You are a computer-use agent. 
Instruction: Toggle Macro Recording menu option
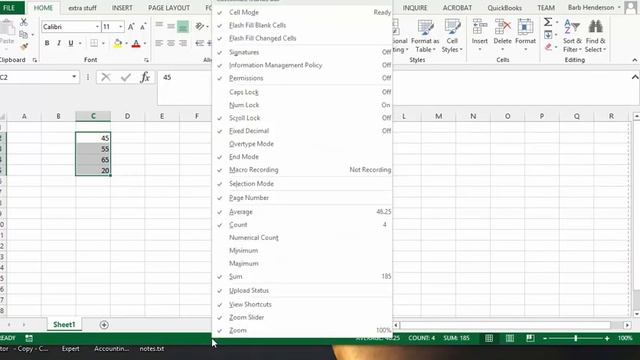[302, 170]
